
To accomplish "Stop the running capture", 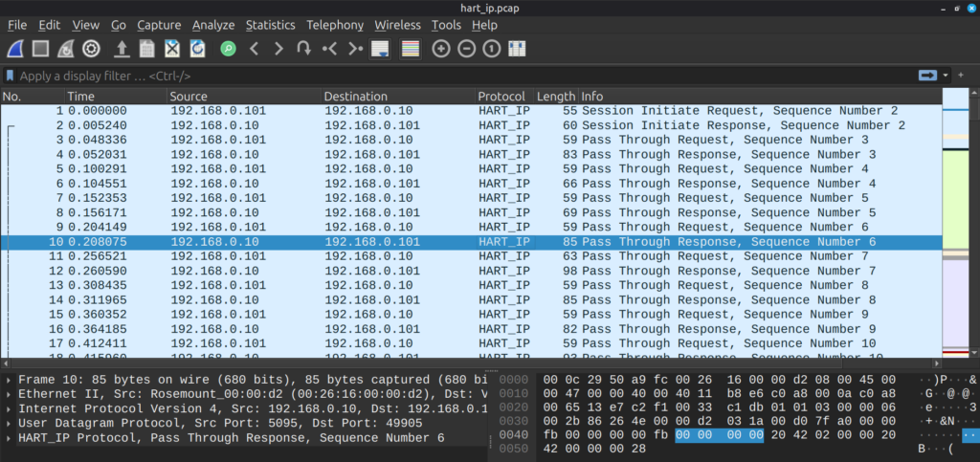I will point(40,49).
